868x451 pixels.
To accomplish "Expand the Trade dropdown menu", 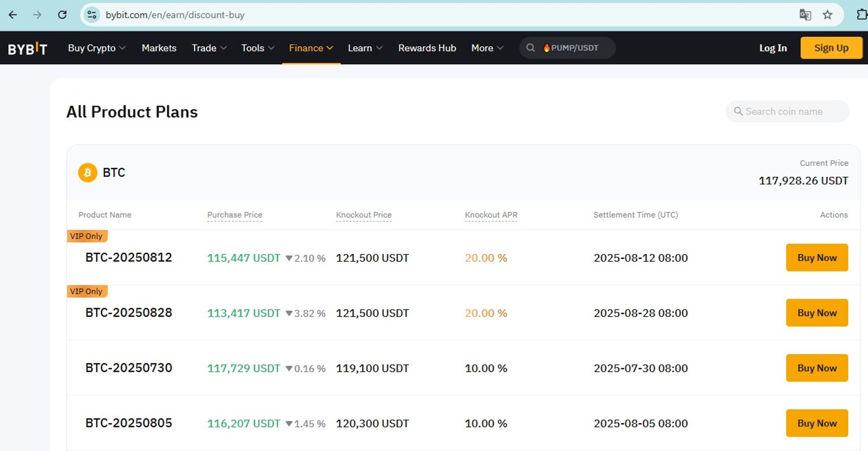I will pyautogui.click(x=209, y=48).
